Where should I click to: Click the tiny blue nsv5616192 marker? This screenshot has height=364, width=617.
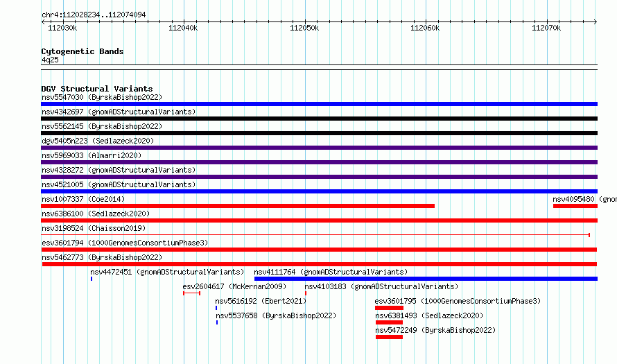[x=216, y=308]
